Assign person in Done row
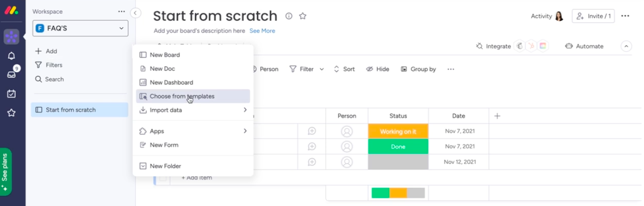The image size is (644, 206). 347,147
